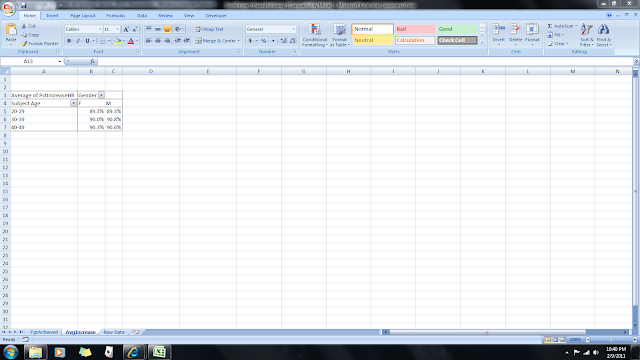Copy the selected cells
This screenshot has width=640, height=360.
[x=31, y=35]
